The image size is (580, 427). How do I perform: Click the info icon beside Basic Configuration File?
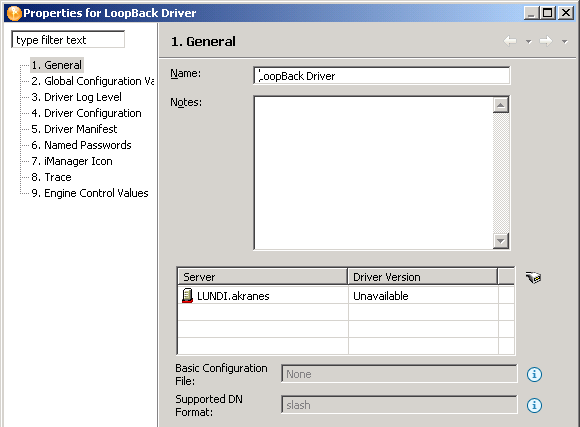click(534, 374)
